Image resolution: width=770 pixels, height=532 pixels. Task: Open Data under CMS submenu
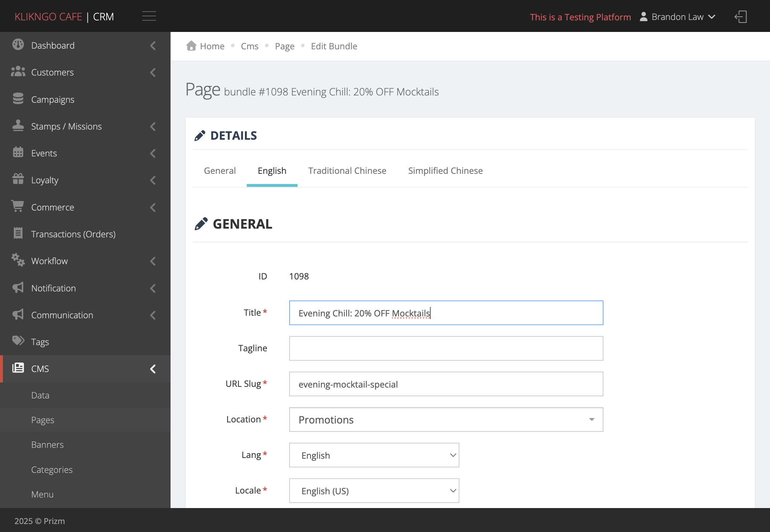pyautogui.click(x=40, y=395)
